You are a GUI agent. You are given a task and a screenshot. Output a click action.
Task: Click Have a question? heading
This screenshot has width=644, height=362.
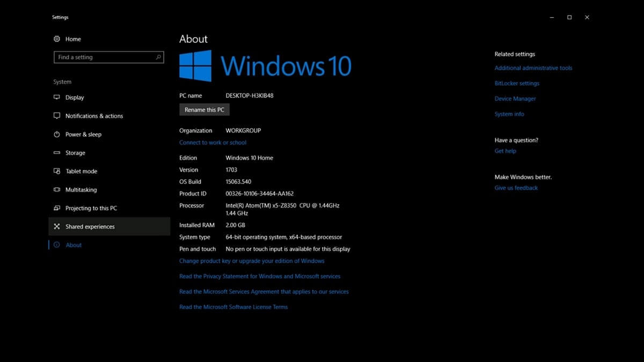[x=516, y=140]
